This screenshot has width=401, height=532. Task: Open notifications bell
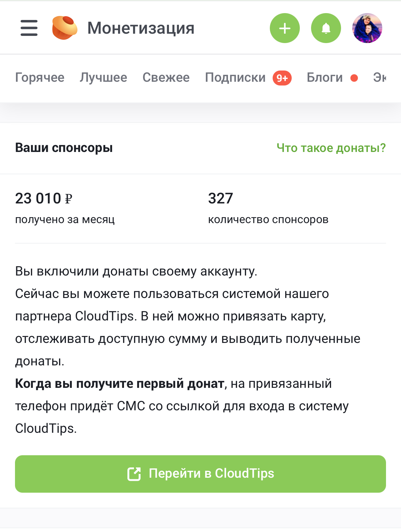326,28
